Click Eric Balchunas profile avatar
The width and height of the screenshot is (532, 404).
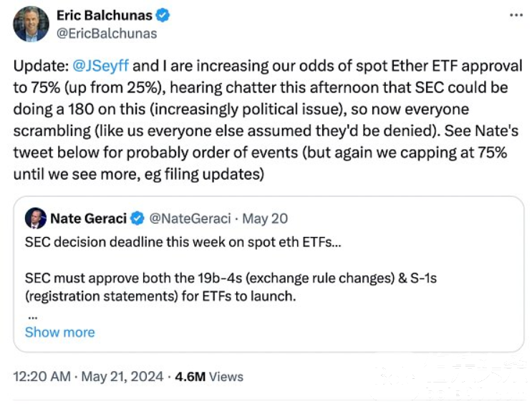(x=32, y=24)
